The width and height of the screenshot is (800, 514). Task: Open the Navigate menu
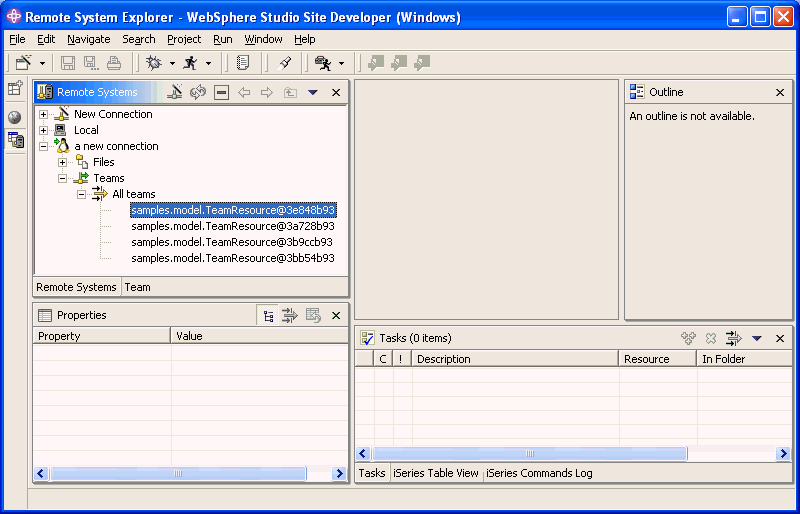point(88,39)
